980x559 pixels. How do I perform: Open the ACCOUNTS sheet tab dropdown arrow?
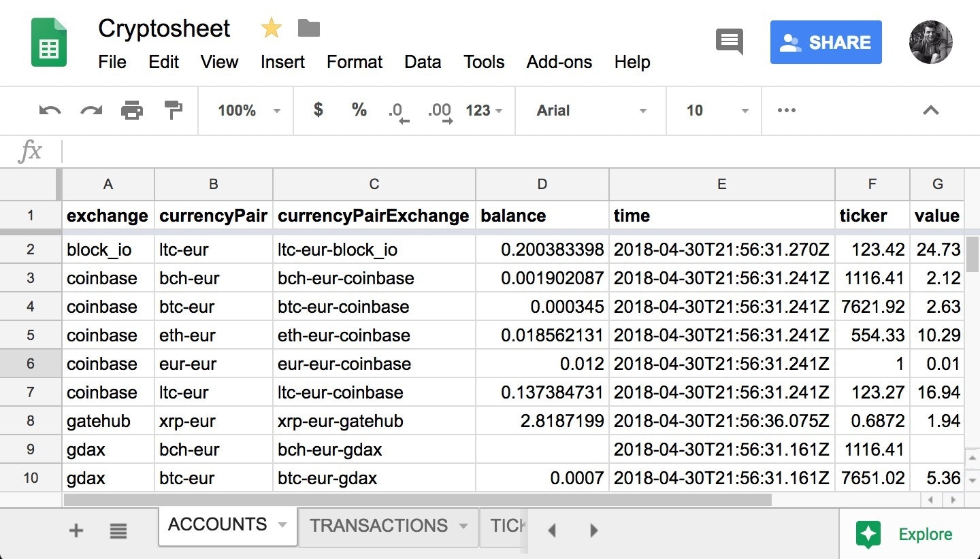click(282, 524)
